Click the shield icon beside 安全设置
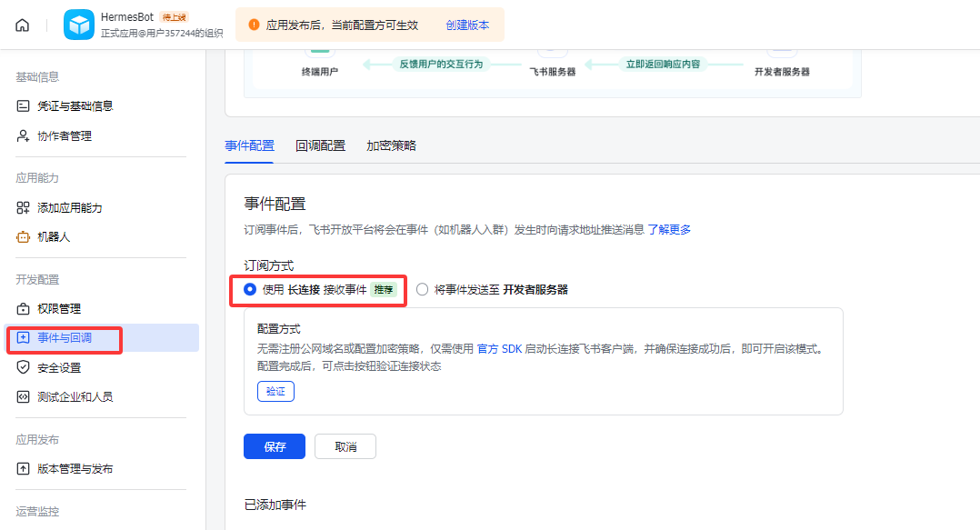This screenshot has width=980, height=530. tap(24, 368)
